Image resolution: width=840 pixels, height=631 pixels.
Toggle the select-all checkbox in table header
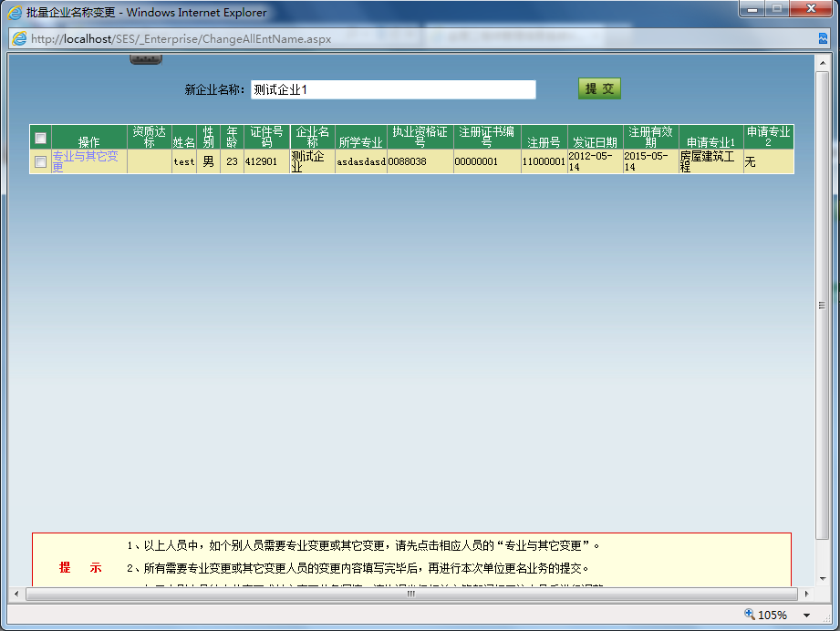[x=40, y=138]
